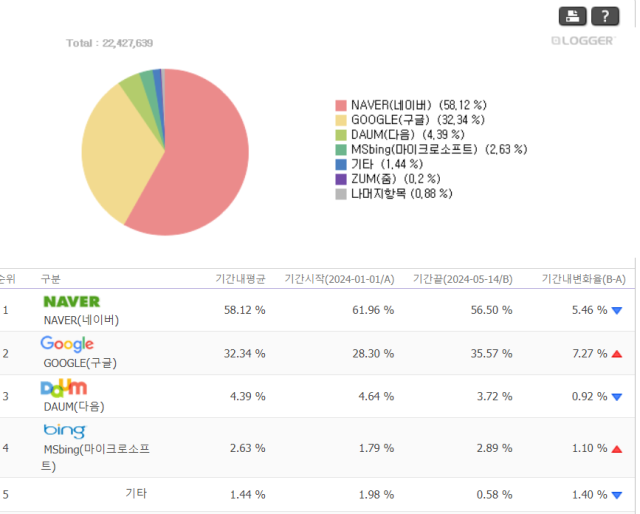
Task: Click the 기타 name in row 5
Action: pyautogui.click(x=136, y=493)
